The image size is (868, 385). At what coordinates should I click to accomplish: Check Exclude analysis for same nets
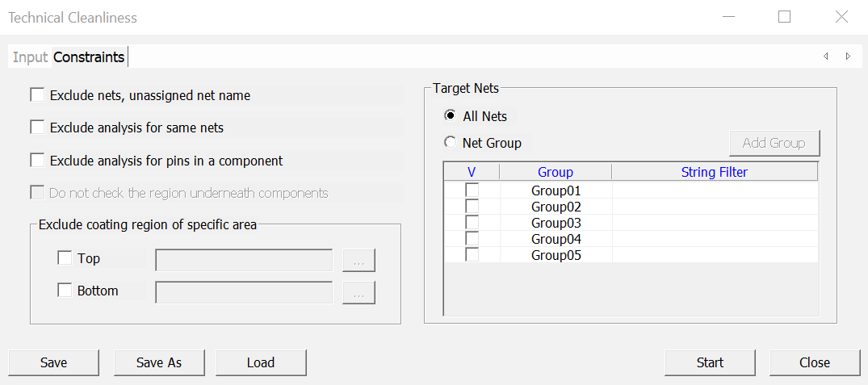point(37,128)
